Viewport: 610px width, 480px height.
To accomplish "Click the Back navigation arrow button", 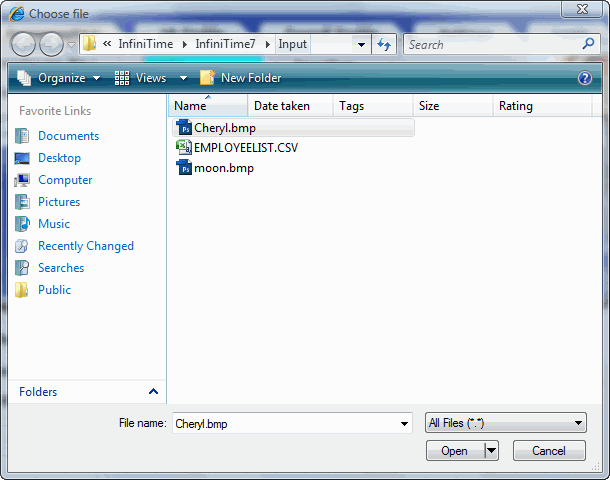I will click(x=24, y=44).
